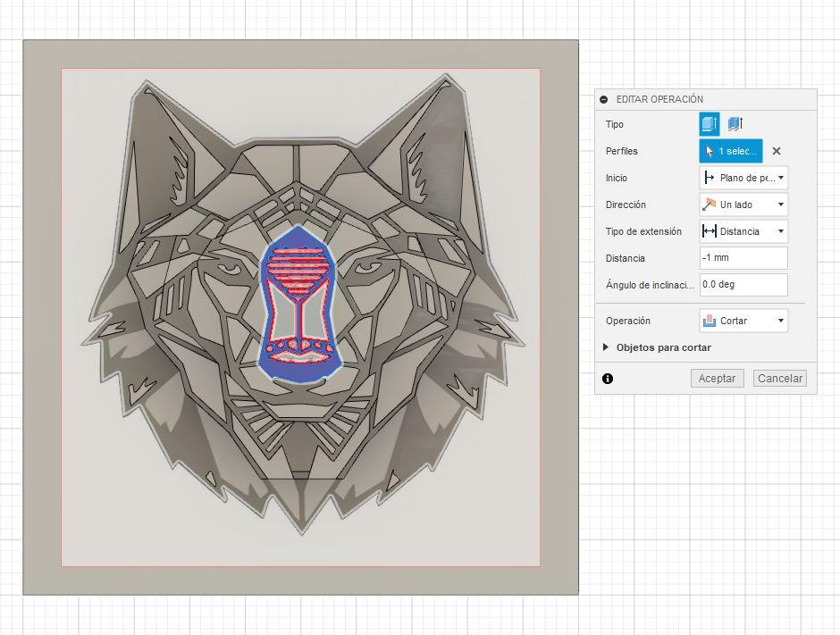
Task: Click the 'Operación' label
Action: (628, 321)
